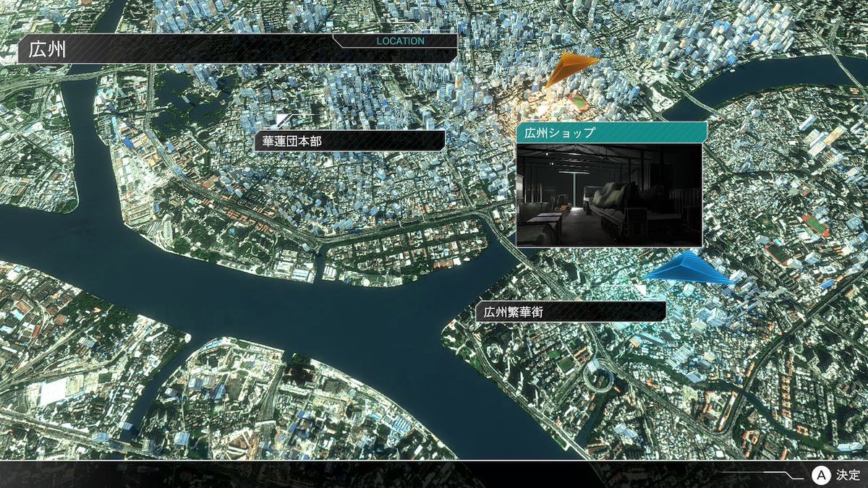Click the white marker above 華蓮団本部
Screen dimensions: 868x488
click(x=282, y=119)
